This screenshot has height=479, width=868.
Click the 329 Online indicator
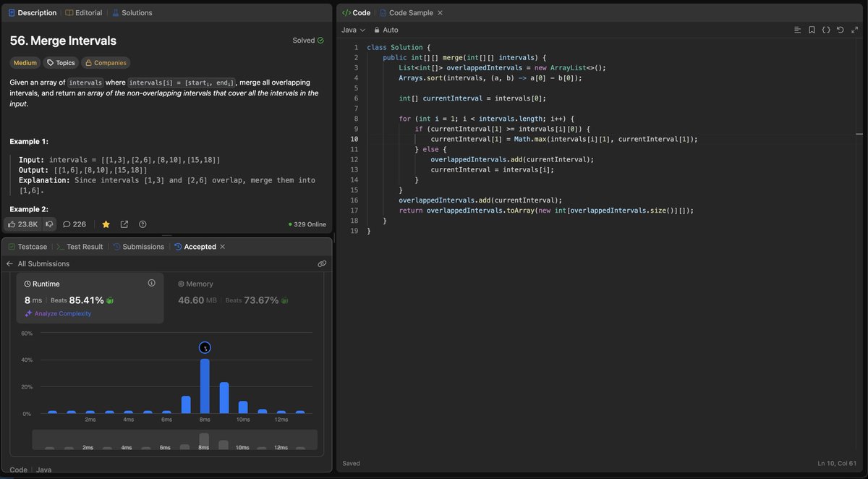point(307,224)
